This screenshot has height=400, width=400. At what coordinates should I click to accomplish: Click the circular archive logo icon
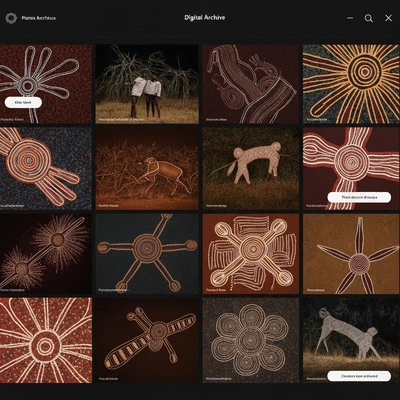coord(11,18)
